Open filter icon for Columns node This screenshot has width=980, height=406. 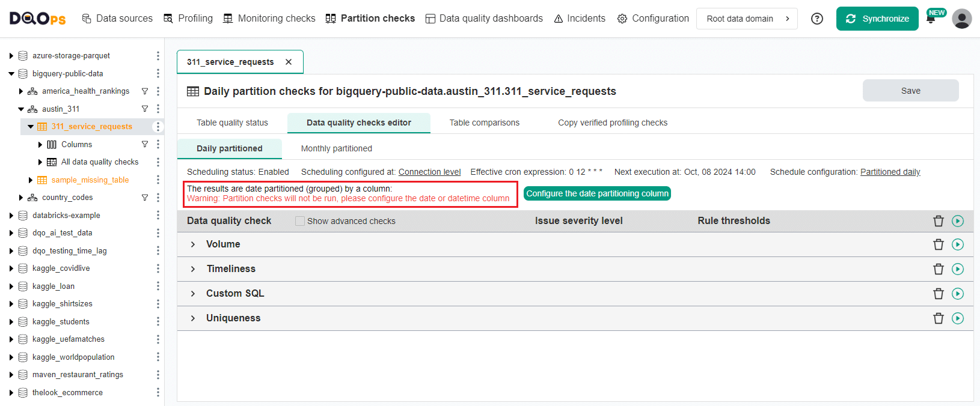[145, 144]
